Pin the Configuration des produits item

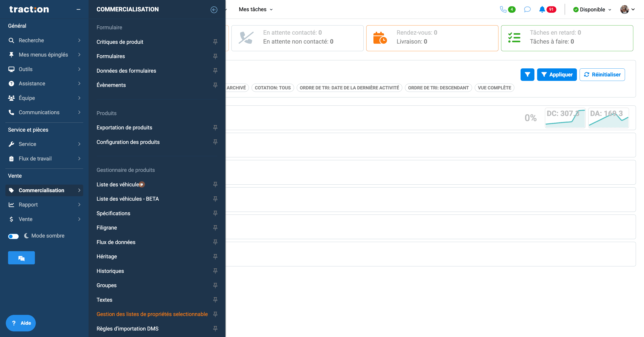point(215,142)
